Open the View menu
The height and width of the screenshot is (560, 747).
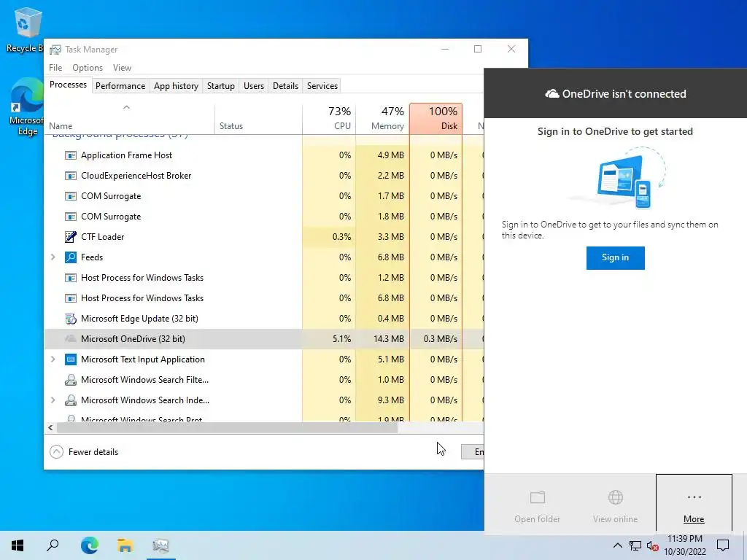pos(122,68)
